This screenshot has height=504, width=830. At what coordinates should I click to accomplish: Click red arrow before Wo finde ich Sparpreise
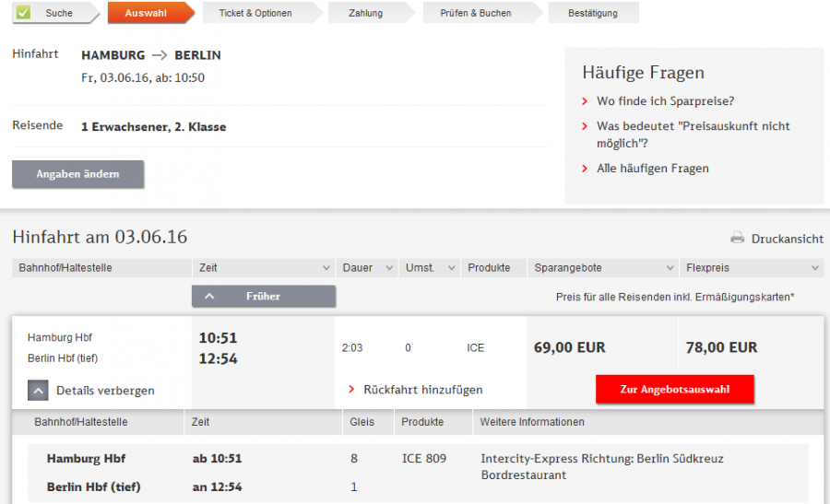pos(585,101)
